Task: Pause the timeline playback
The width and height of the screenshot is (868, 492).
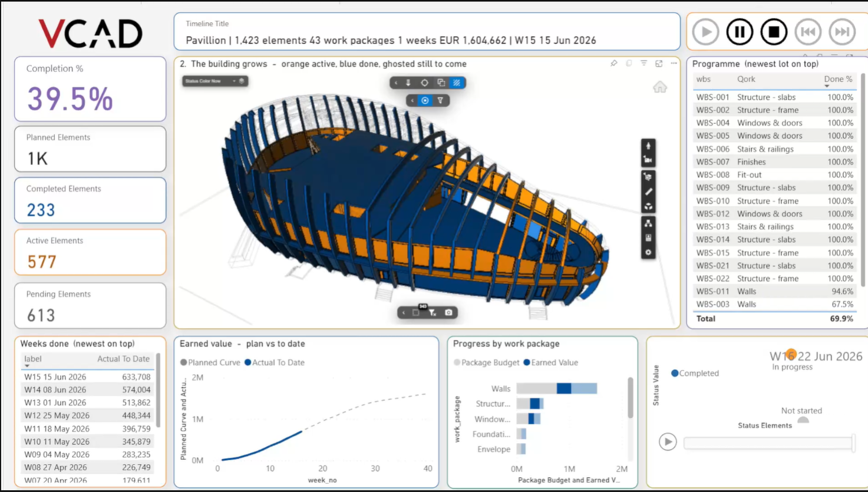Action: [x=740, y=32]
